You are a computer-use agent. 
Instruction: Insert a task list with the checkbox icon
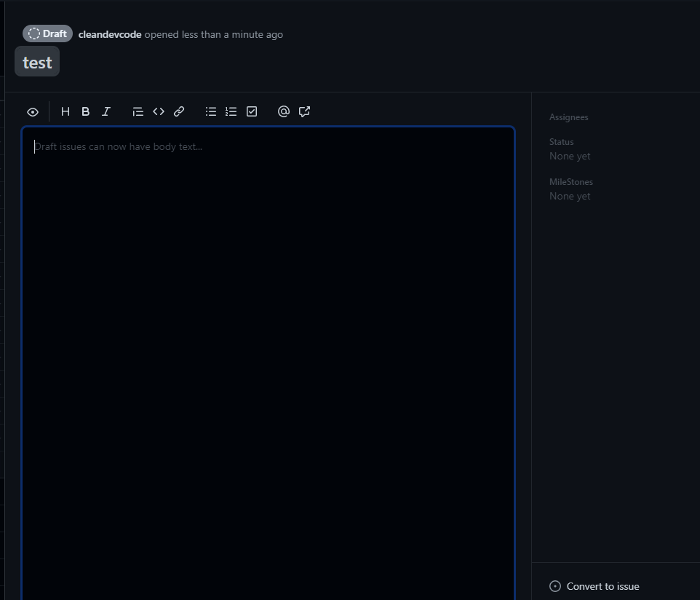pos(252,111)
